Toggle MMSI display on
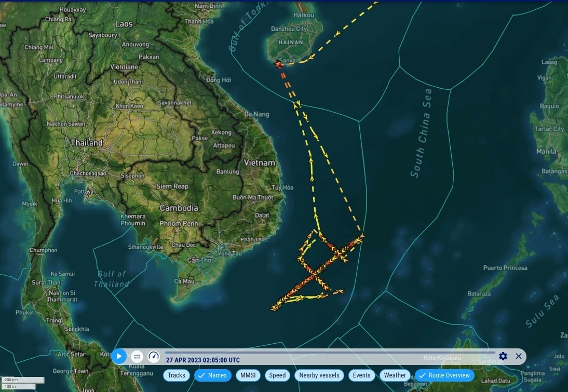 click(x=248, y=375)
